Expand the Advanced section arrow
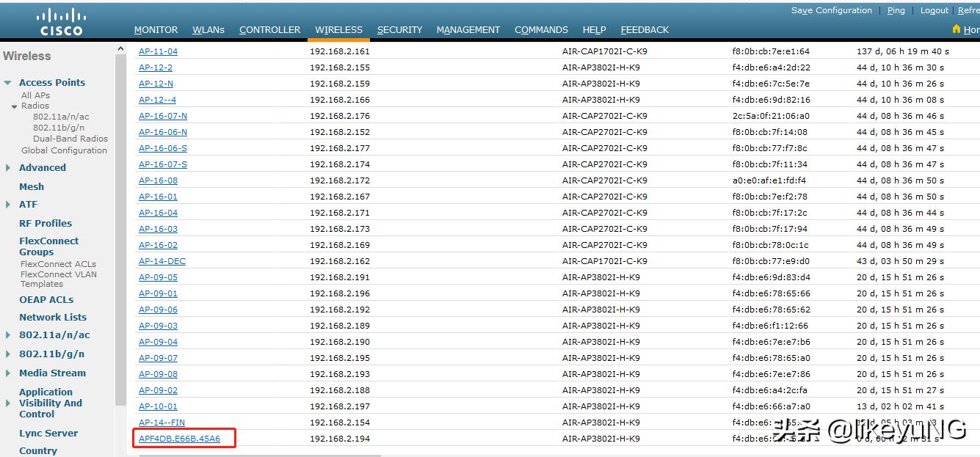This screenshot has width=980, height=457. [x=7, y=168]
